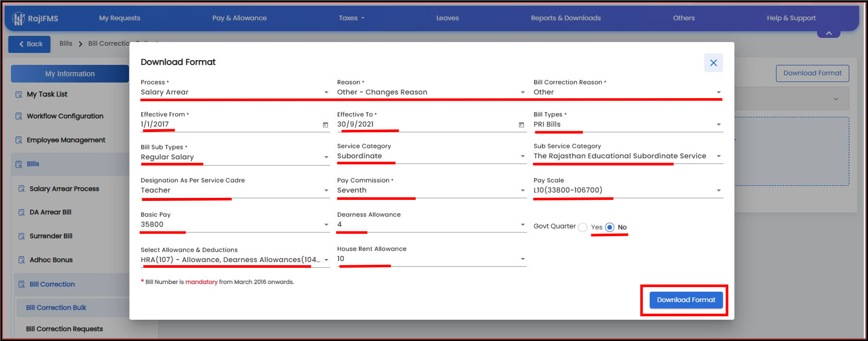Click the Effective To date field
Screen dimensions: 868x341
tap(431, 125)
